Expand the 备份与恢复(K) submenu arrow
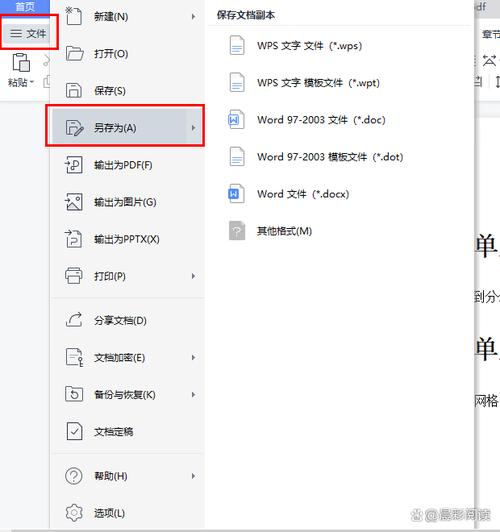This screenshot has height=532, width=500. point(193,394)
